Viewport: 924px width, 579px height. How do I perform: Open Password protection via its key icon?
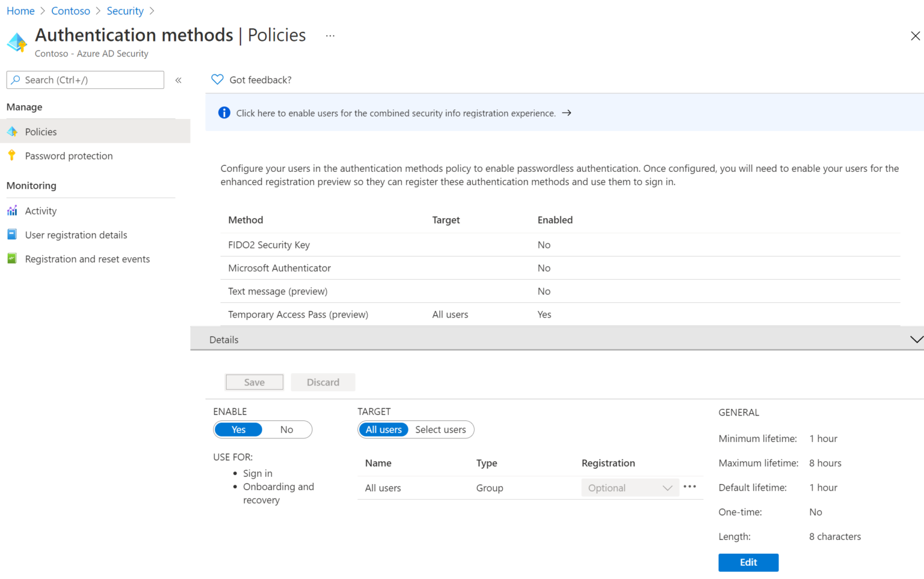coord(13,155)
